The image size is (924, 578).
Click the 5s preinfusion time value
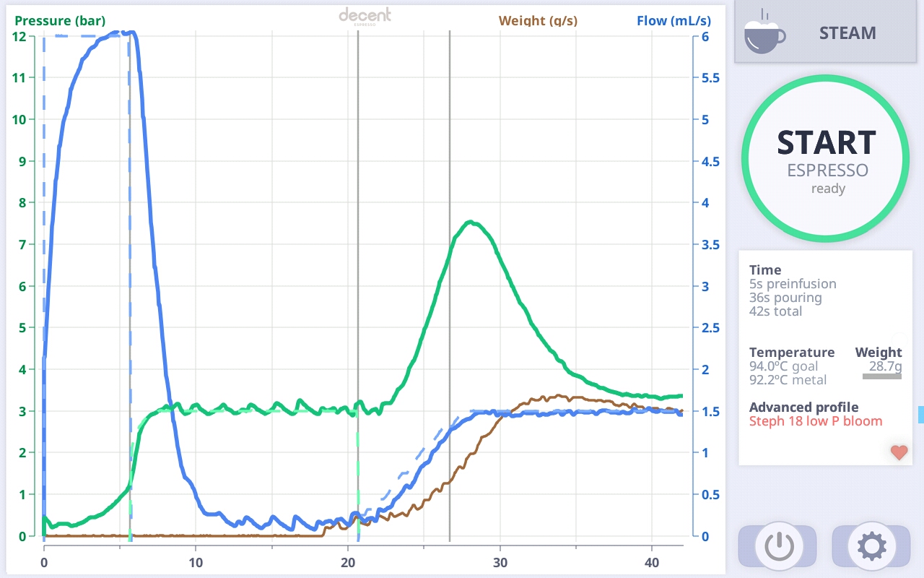click(793, 284)
